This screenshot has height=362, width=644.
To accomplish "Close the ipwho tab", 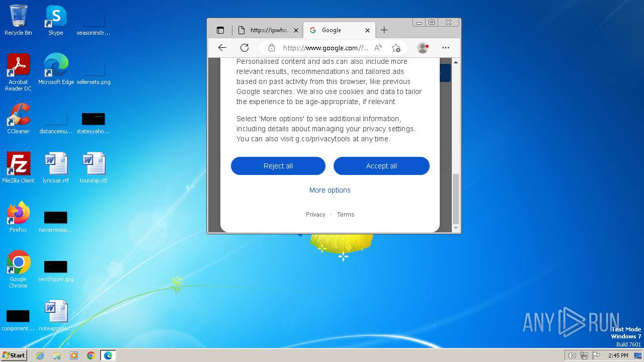I will (296, 30).
